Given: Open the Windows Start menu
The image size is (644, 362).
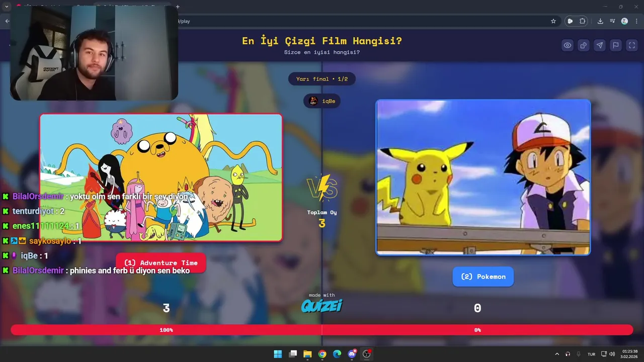Looking at the screenshot, I should point(278,354).
